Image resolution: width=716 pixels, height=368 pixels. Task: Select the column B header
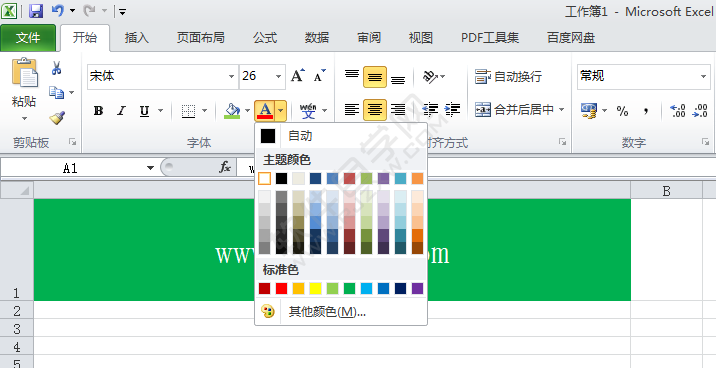pos(666,190)
